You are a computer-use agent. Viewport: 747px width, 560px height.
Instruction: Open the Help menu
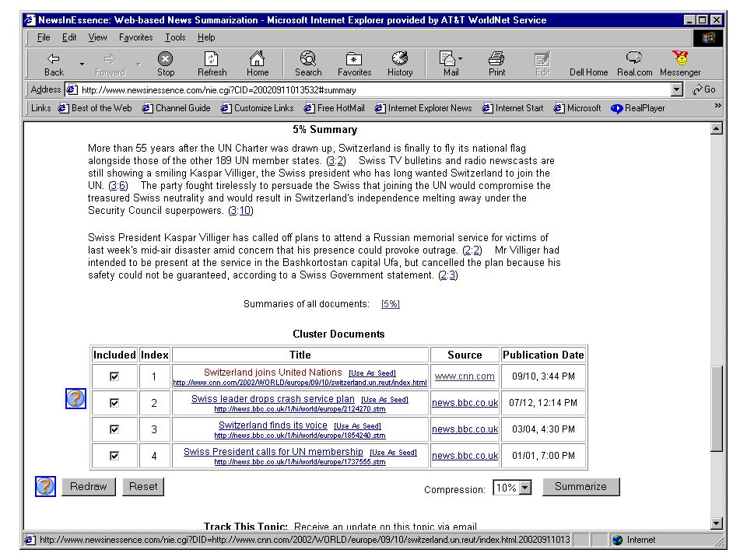[206, 37]
